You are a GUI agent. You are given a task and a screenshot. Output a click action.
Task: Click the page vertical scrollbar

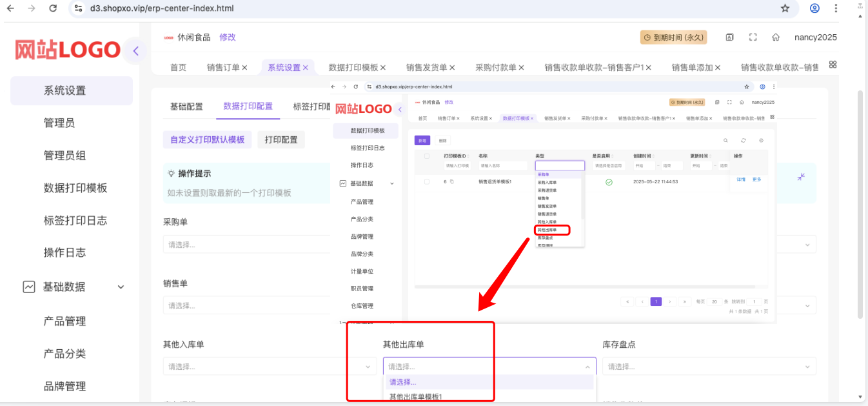point(860,204)
